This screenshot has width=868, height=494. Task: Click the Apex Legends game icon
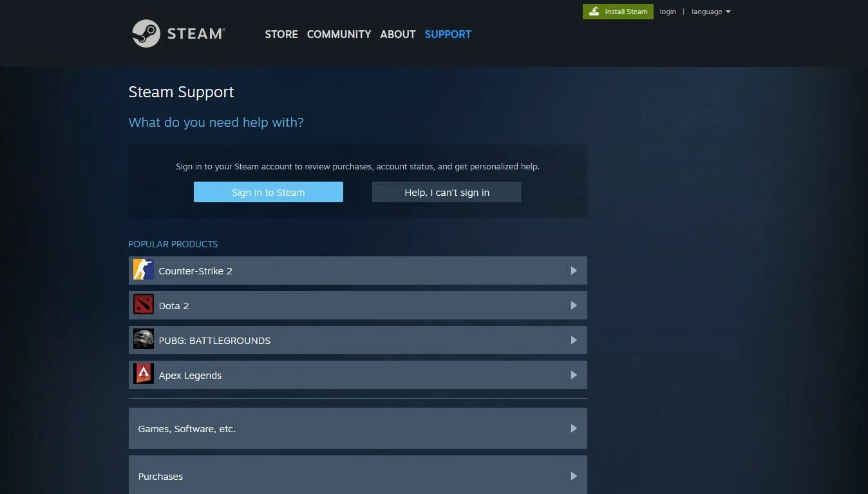(143, 374)
